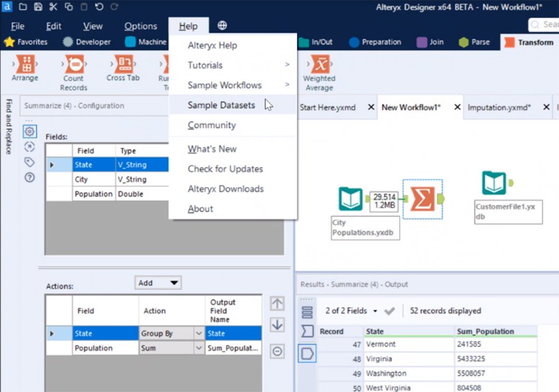Switch to data view in the Results panel
Screen dimensions: 559x392
pyautogui.click(x=307, y=353)
